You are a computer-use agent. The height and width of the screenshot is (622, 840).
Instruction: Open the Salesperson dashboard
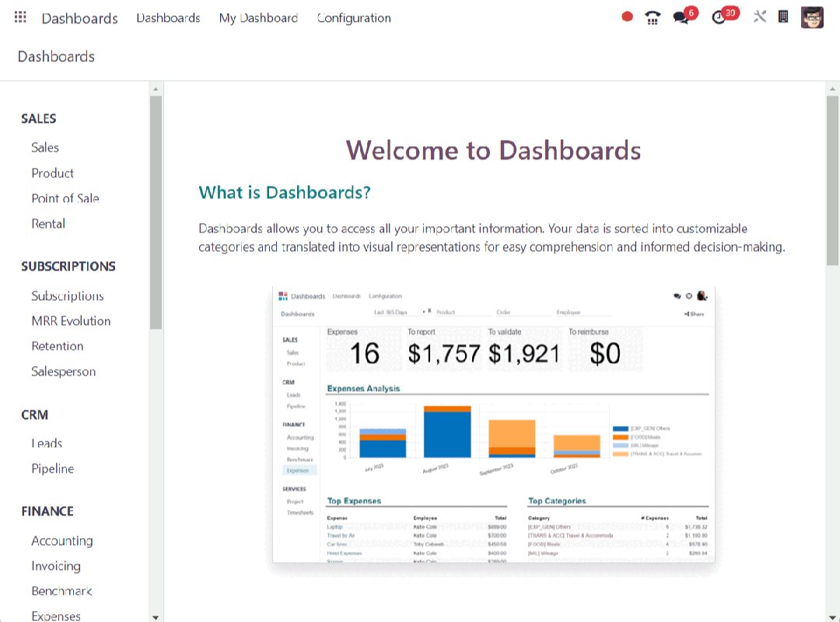[x=64, y=372]
